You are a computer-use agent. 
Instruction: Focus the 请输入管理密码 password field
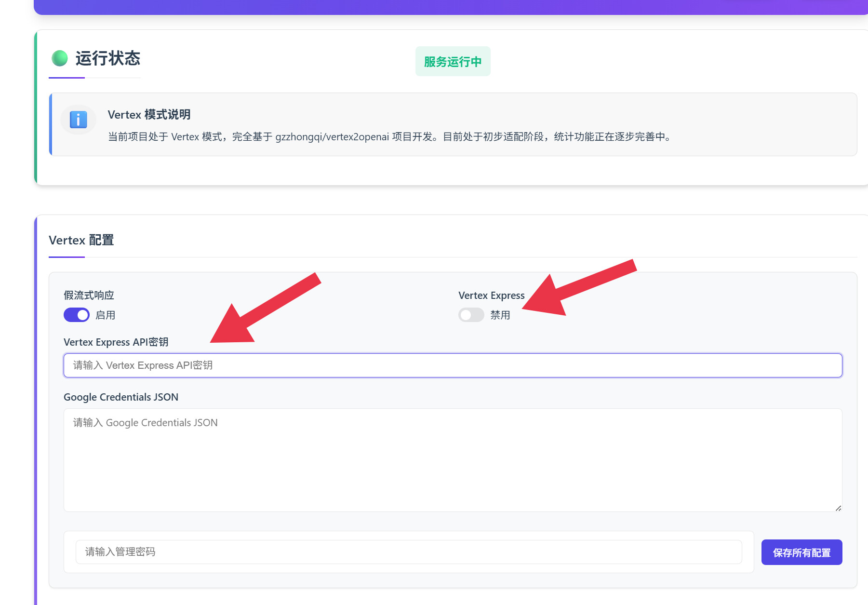408,552
